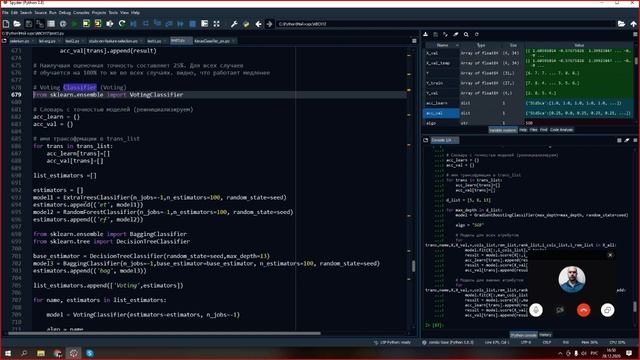Screen dimensions: 640x360
Task: Save the current file
Action: (29, 24)
